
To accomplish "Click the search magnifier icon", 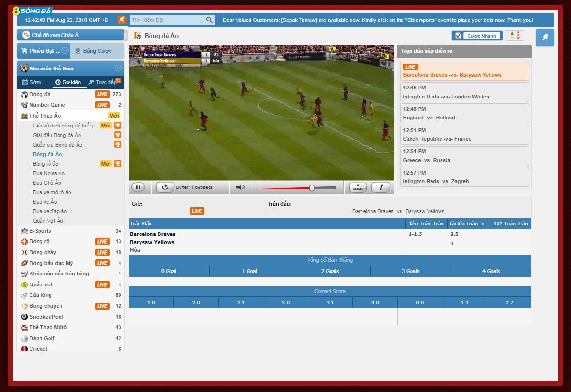I will click(x=210, y=20).
